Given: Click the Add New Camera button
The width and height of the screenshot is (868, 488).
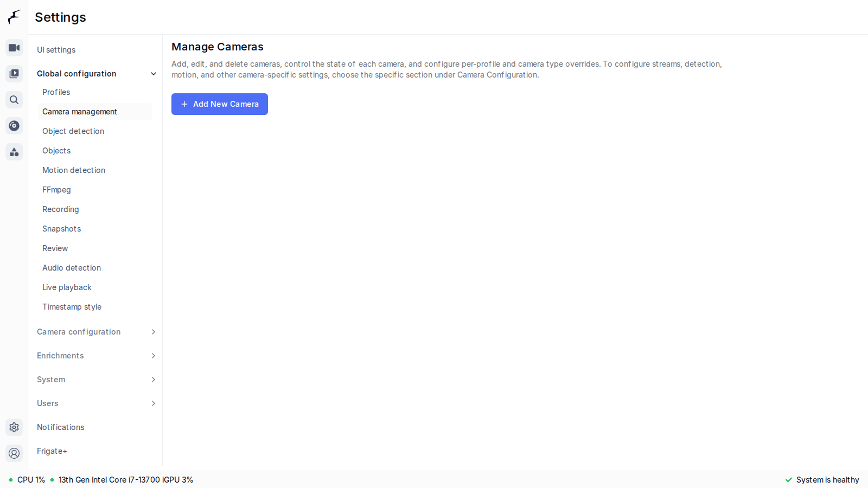Looking at the screenshot, I should click(220, 104).
